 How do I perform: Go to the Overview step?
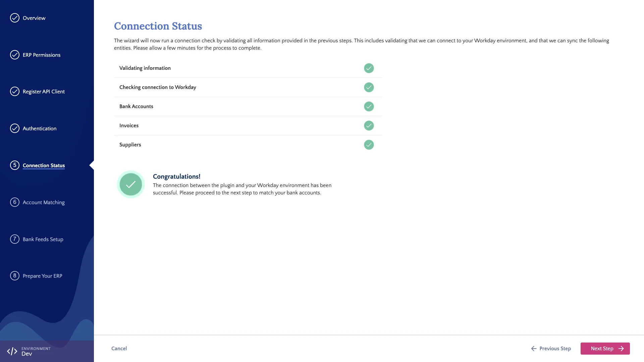coord(34,18)
